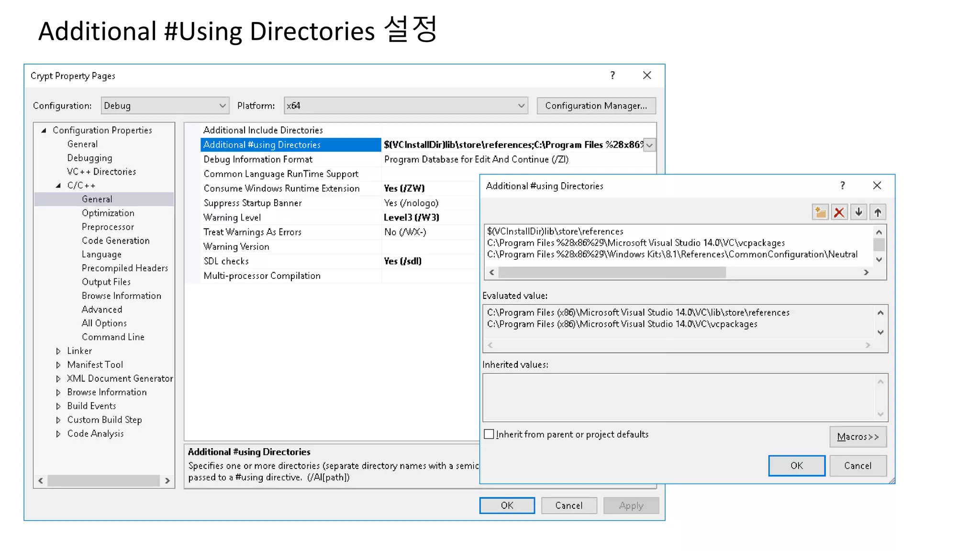This screenshot has width=980, height=551.
Task: Open the Platform dropdown showing x64
Action: coord(406,106)
